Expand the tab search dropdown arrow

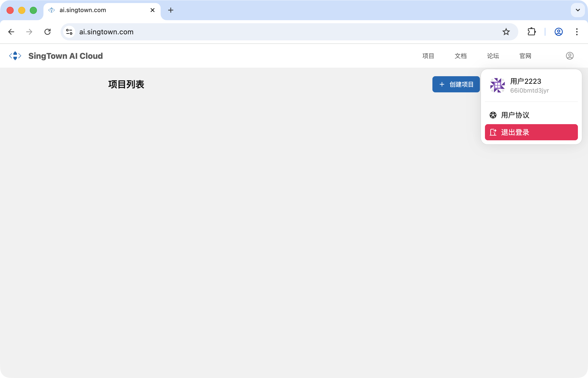pos(578,10)
